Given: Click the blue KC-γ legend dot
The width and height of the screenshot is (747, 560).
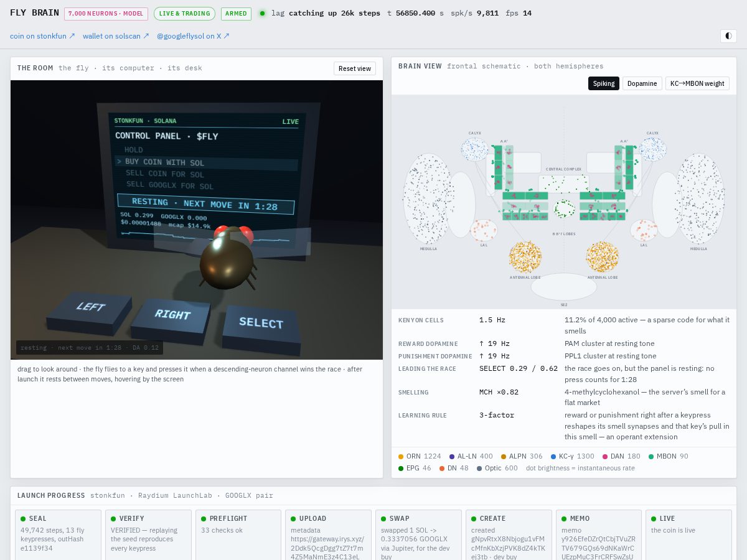Looking at the screenshot, I should pos(553,457).
